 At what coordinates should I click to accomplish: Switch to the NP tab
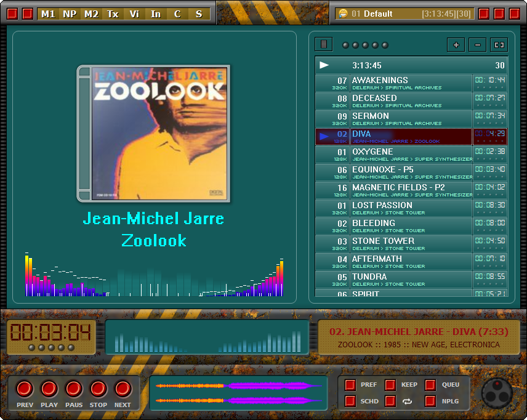coord(70,14)
